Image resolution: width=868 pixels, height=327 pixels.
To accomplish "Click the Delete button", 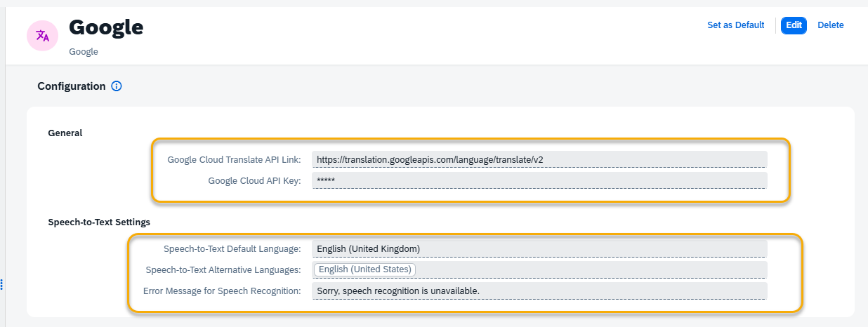I will 830,25.
